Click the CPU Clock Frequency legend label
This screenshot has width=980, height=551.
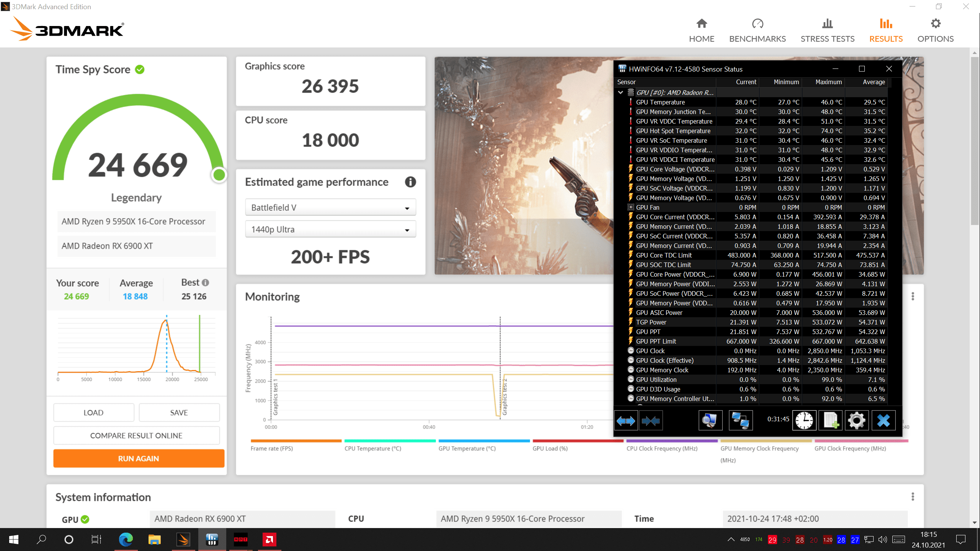tap(662, 448)
